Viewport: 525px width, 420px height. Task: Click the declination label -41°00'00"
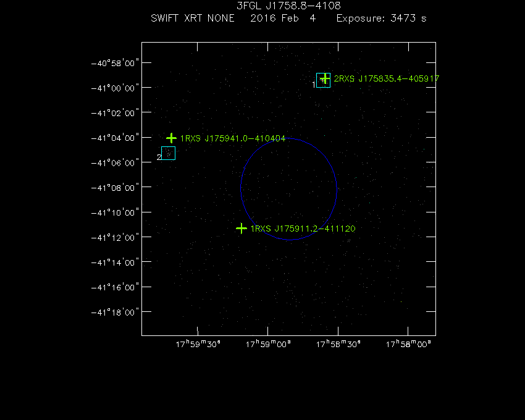(115, 88)
